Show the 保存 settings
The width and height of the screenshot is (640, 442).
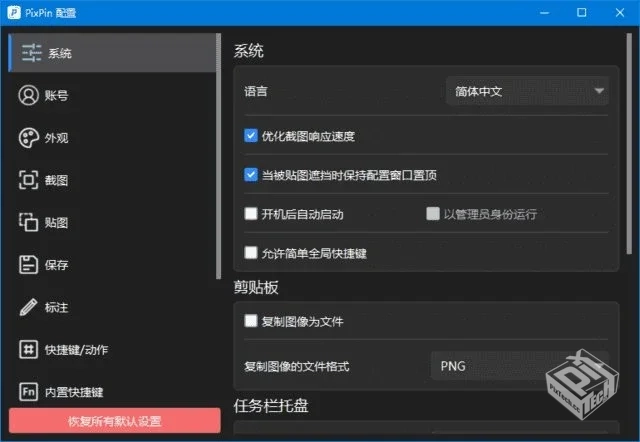[x=56, y=265]
